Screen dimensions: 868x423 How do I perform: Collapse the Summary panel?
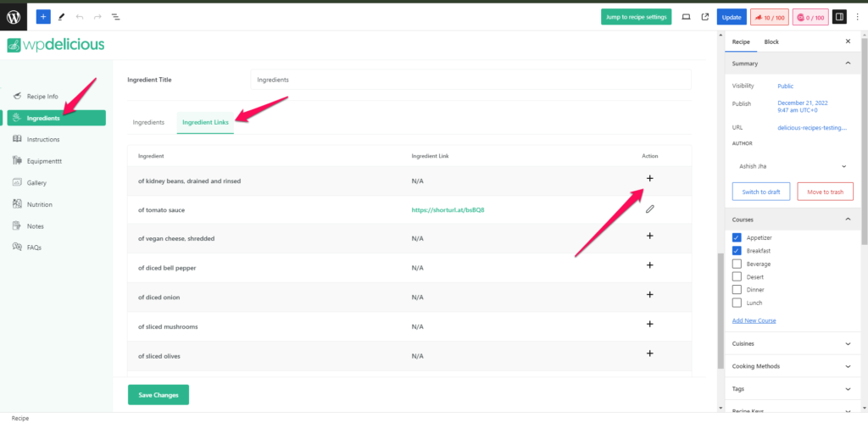point(793,64)
